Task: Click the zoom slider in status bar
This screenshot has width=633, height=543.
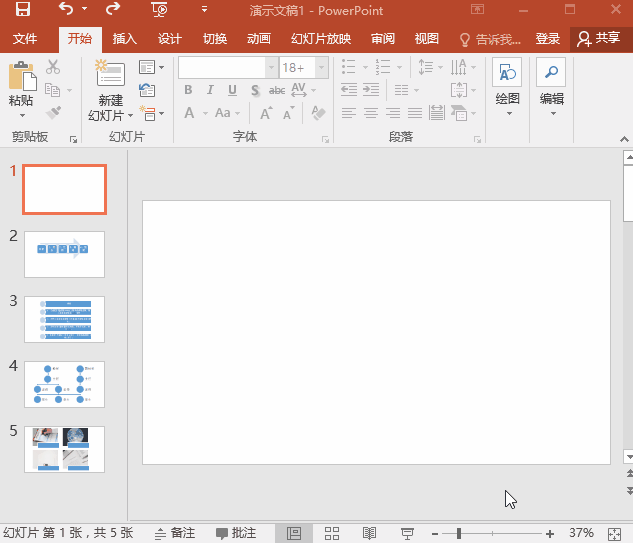Action: pos(458,533)
